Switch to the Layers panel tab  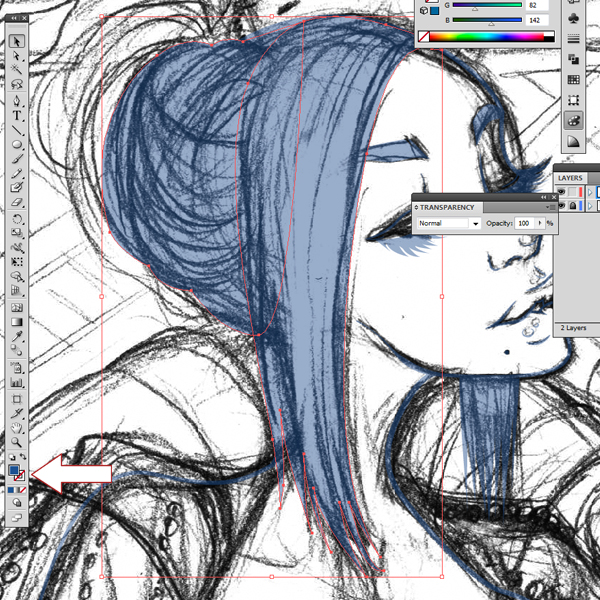(x=570, y=178)
